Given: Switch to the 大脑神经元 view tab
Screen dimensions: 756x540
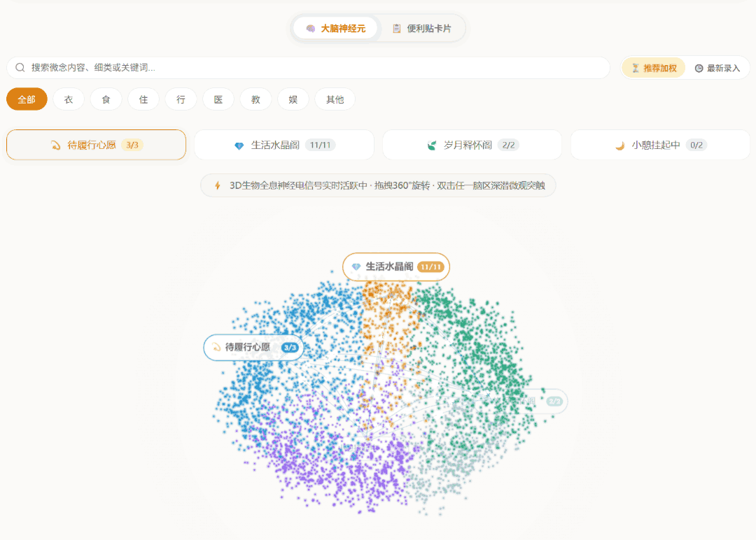Looking at the screenshot, I should (x=335, y=29).
